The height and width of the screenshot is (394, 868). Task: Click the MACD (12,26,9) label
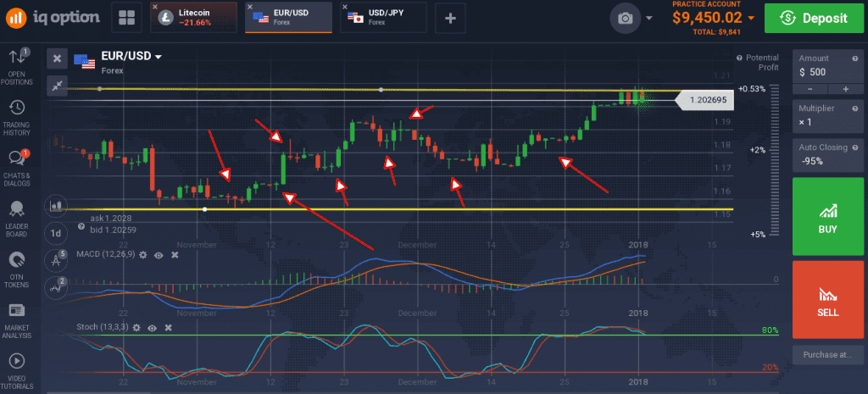[x=105, y=254]
